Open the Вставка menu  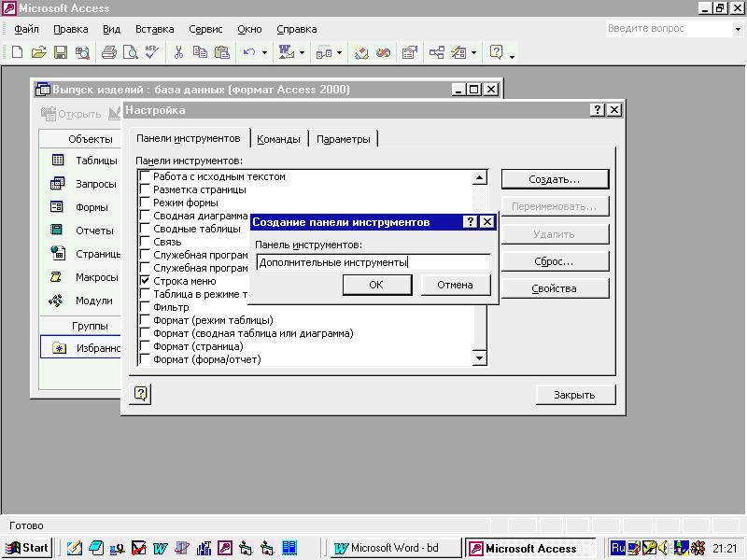pos(154,29)
